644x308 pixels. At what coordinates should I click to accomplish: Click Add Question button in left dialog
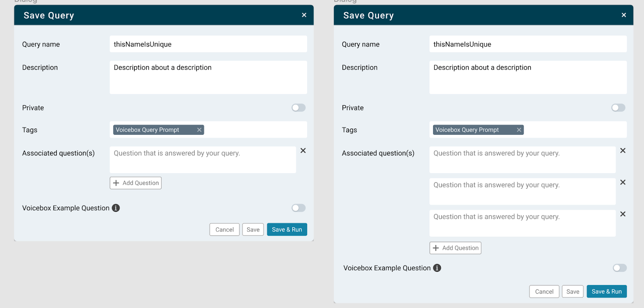pyautogui.click(x=136, y=183)
